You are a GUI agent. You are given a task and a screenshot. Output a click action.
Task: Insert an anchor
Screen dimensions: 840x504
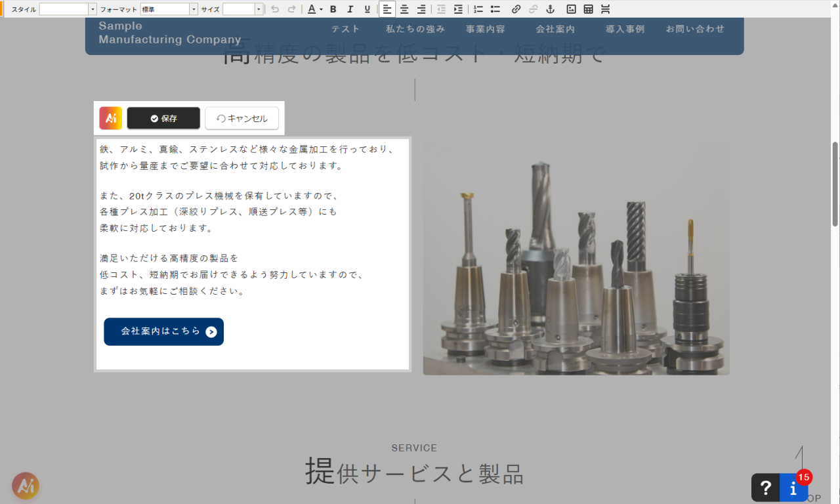[550, 9]
